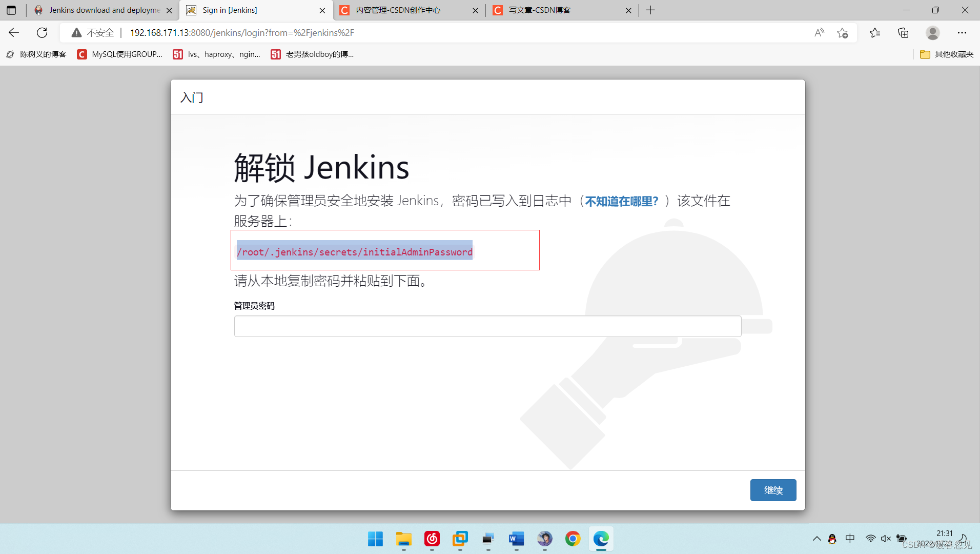The image size is (980, 554).
Task: Show hidden system tray icons
Action: (816, 539)
